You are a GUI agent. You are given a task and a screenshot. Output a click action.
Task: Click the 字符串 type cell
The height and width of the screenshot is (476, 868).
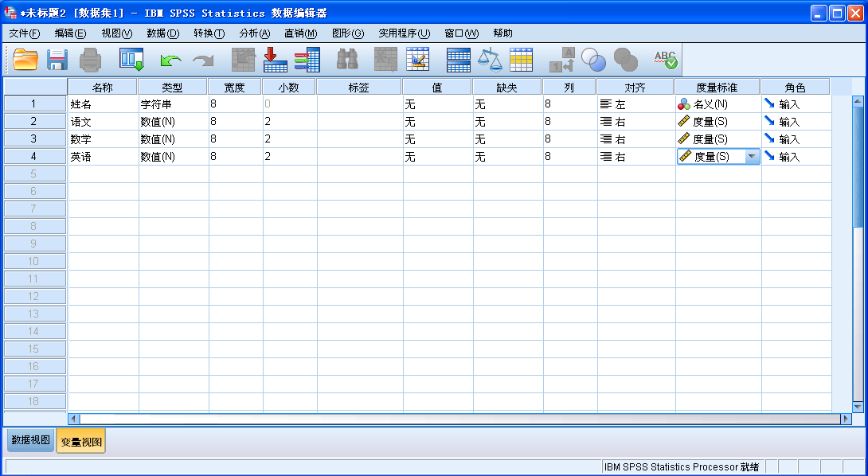pyautogui.click(x=174, y=104)
